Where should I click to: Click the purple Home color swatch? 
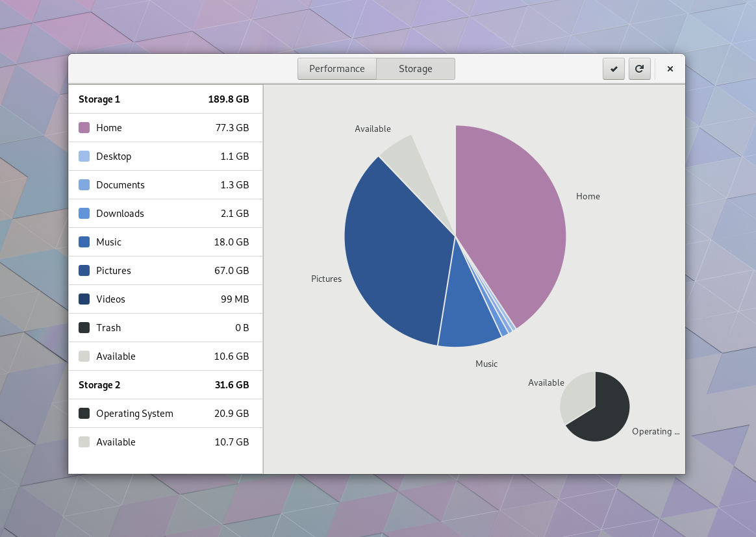click(84, 127)
